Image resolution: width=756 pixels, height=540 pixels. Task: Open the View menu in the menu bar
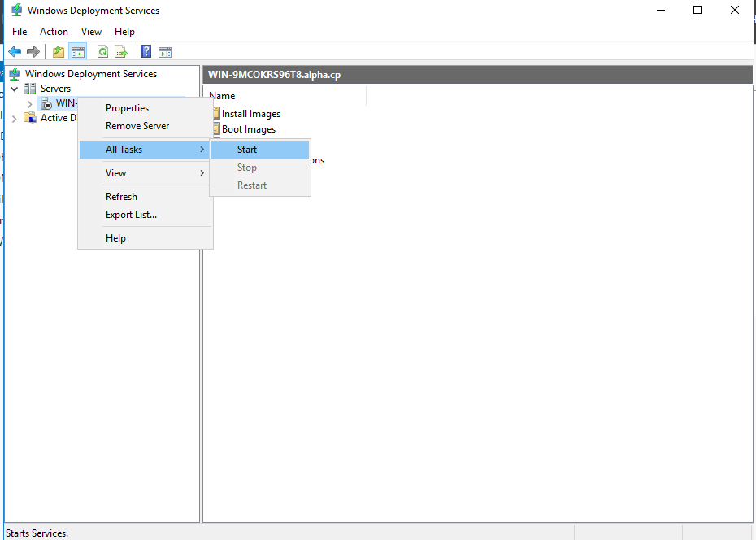click(x=91, y=32)
